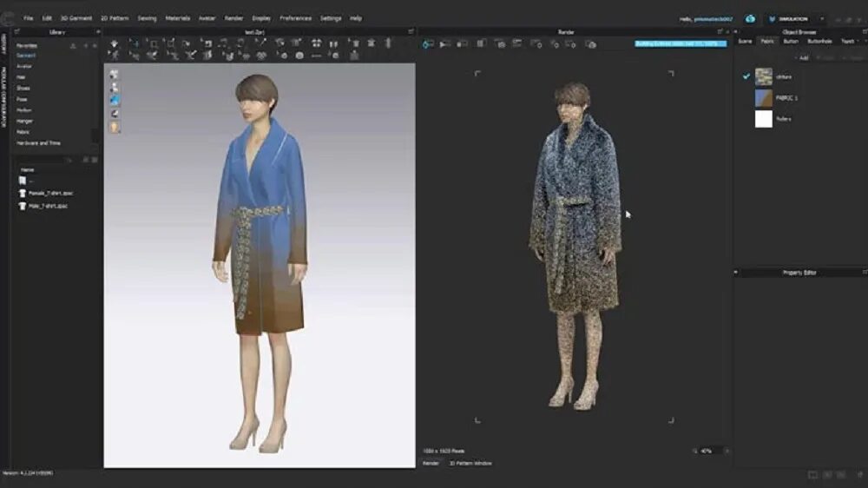Click the scissors cut tool in second row

point(190,56)
